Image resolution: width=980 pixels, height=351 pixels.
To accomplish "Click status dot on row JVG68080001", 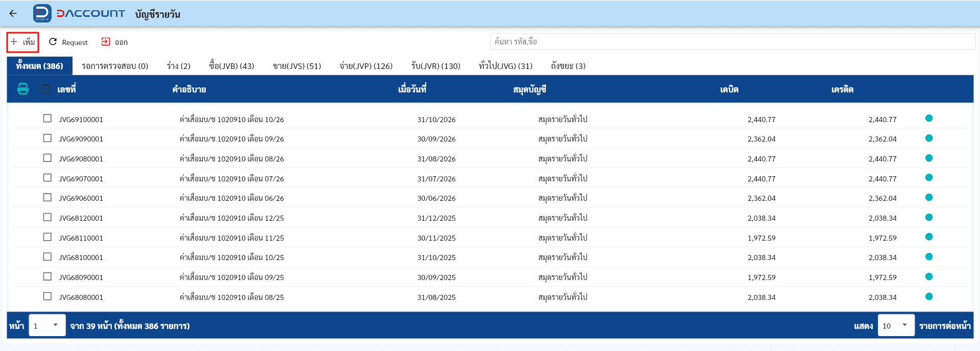I will pos(929,296).
